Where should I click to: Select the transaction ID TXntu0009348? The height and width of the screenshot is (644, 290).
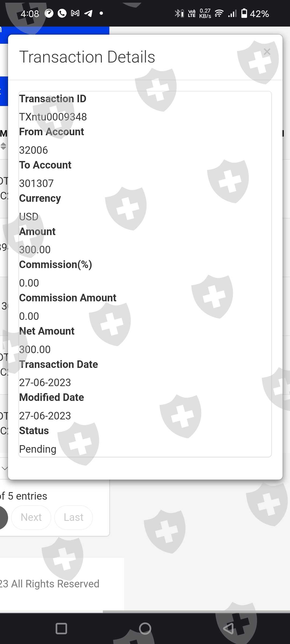[x=53, y=117]
